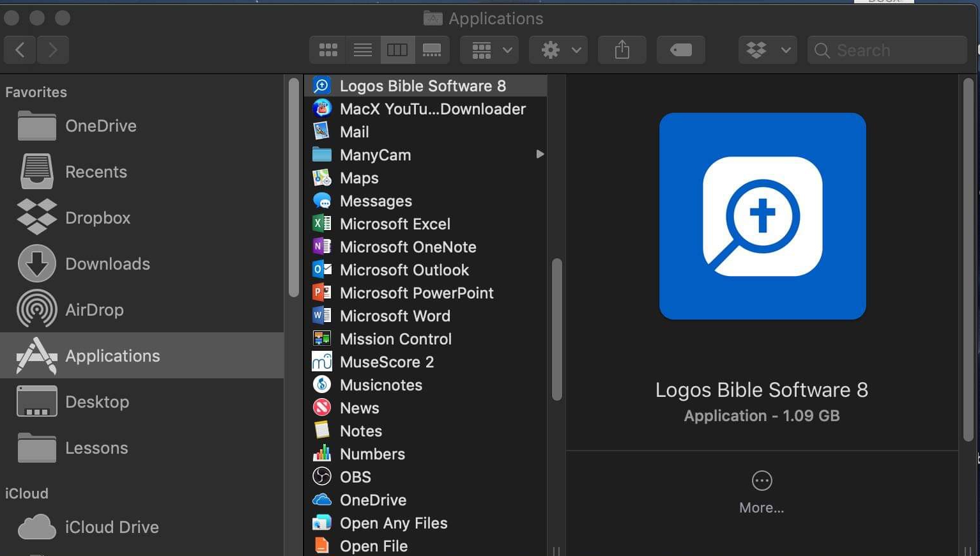Switch to gallery view

click(x=432, y=50)
